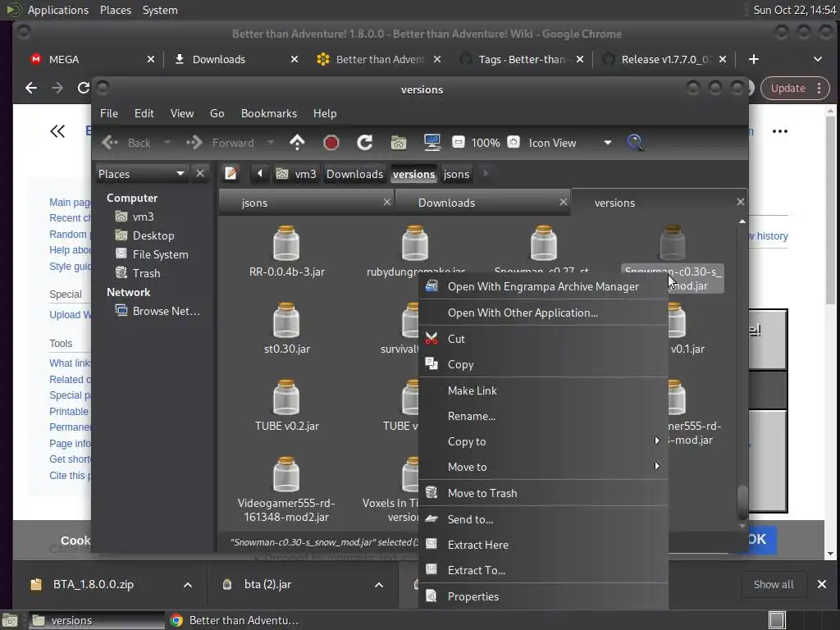Toggle text-based location edit icon
The height and width of the screenshot is (630, 840).
(231, 174)
